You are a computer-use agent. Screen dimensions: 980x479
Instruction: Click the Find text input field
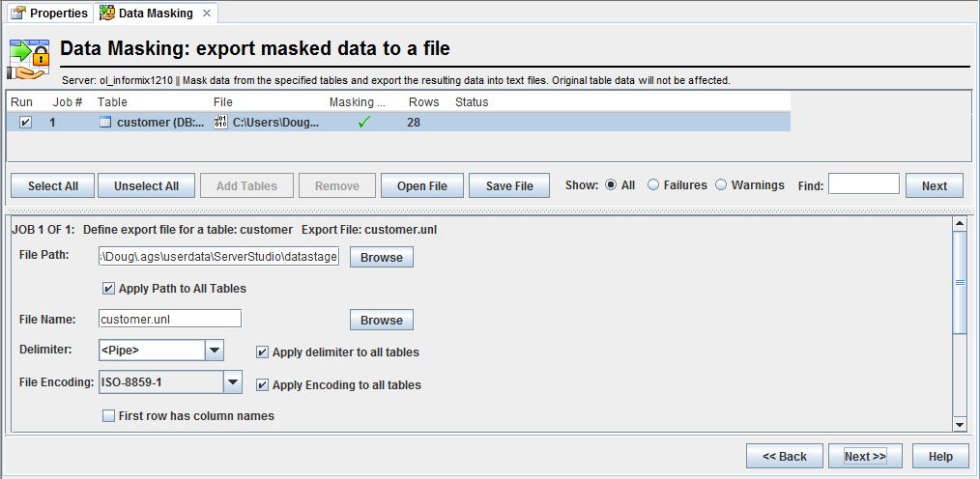(863, 184)
